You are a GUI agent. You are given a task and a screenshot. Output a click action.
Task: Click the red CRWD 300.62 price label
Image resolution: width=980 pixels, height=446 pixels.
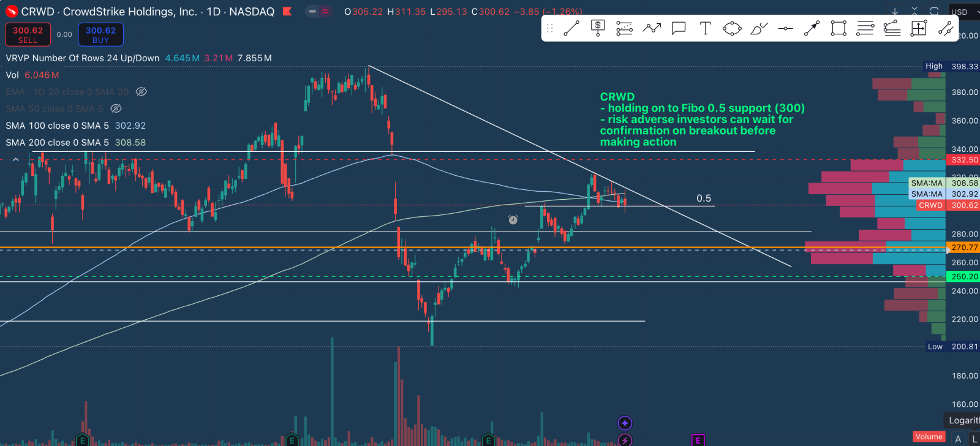(948, 205)
